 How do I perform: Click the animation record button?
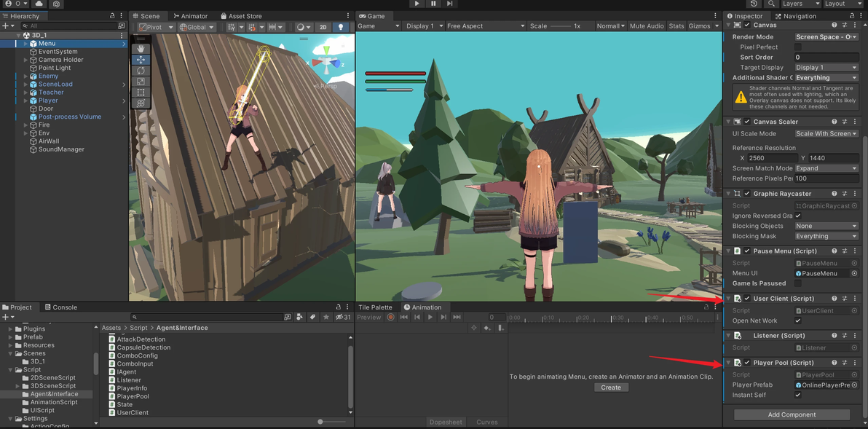[391, 317]
